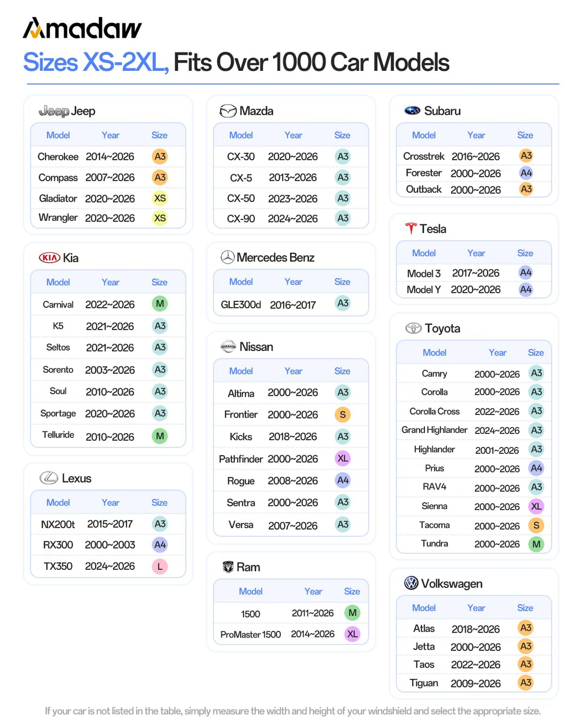Click the Jetta model name
The width and height of the screenshot is (586, 728).
[423, 646]
